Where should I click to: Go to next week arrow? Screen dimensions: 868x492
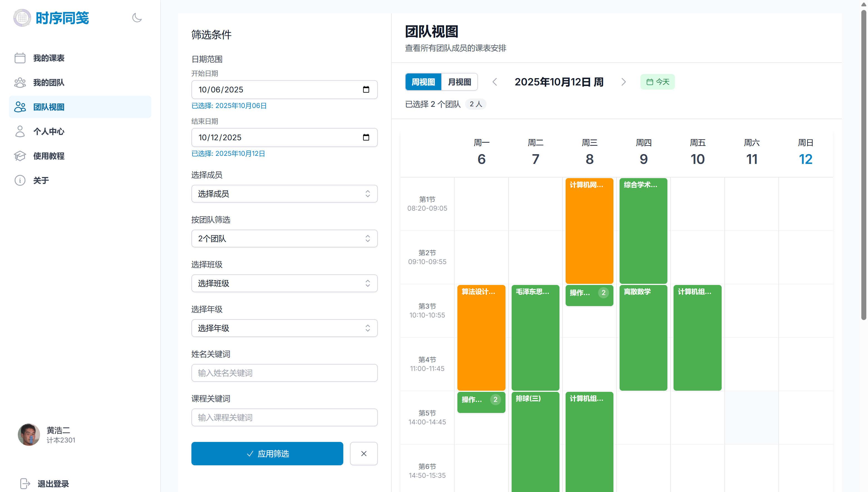[623, 82]
